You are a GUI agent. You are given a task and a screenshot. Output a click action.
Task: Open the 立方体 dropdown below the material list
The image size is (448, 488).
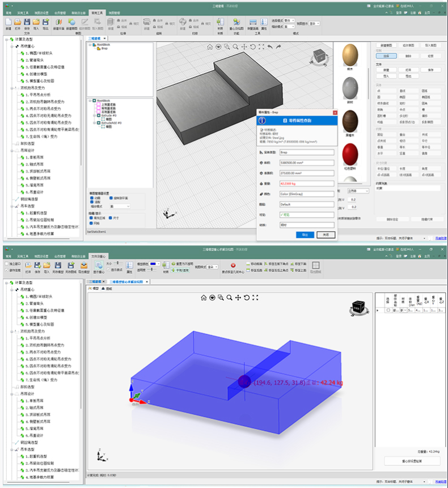pyautogui.click(x=358, y=191)
